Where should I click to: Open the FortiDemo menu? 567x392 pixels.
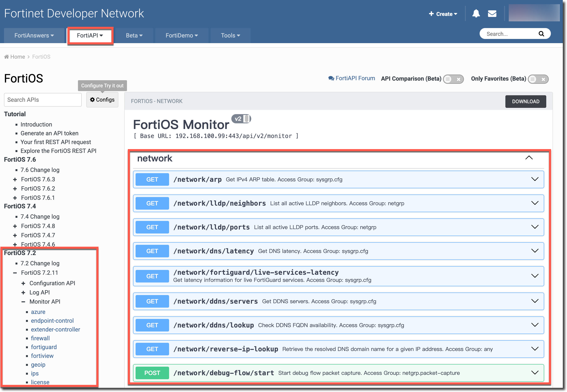[182, 36]
